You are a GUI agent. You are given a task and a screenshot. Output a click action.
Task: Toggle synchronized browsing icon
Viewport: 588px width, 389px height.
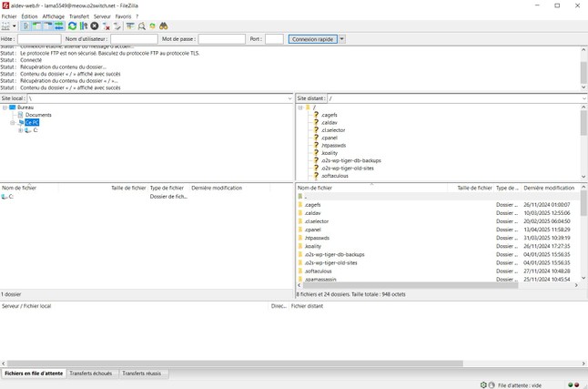[x=152, y=26]
